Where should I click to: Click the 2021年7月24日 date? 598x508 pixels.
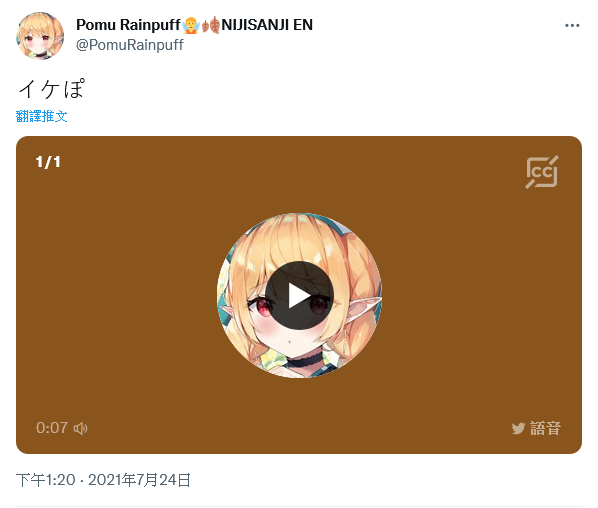pos(139,480)
